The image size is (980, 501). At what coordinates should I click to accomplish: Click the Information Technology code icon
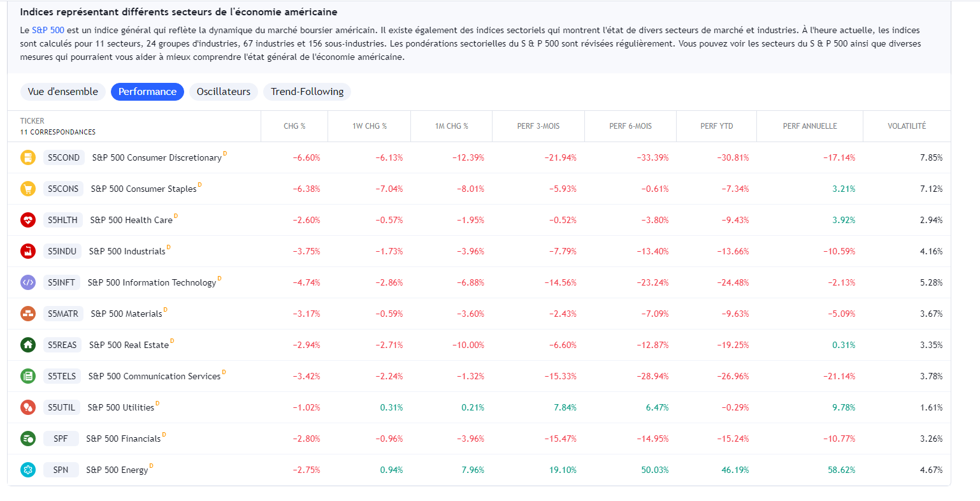pyautogui.click(x=27, y=282)
